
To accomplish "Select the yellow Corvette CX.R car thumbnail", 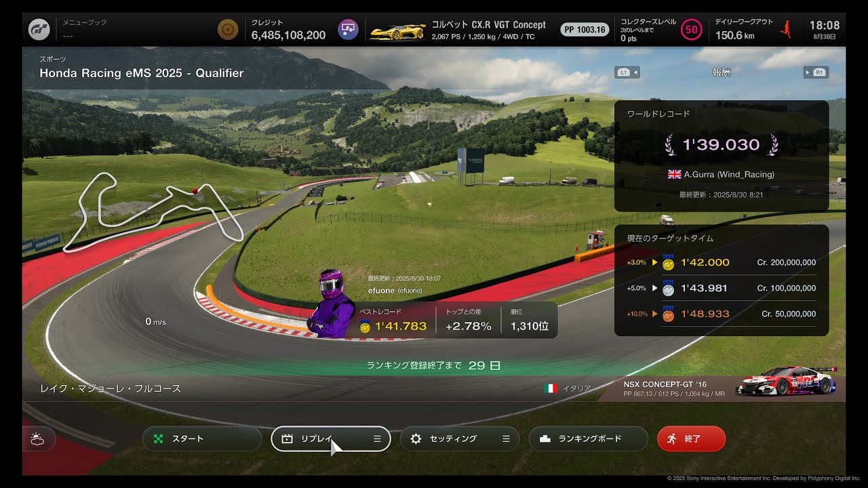I will click(x=398, y=30).
